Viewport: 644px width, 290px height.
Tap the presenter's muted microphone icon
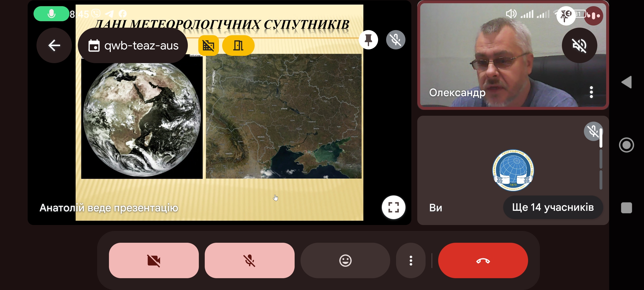(396, 40)
